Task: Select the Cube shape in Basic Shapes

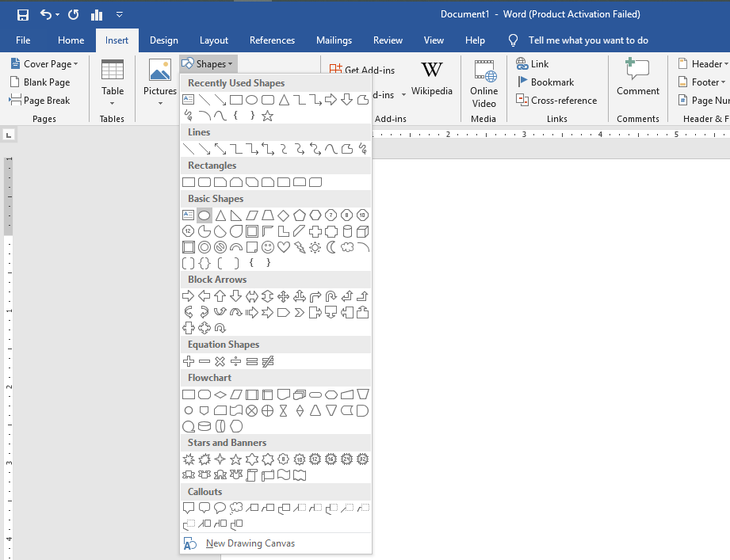Action: click(x=363, y=231)
